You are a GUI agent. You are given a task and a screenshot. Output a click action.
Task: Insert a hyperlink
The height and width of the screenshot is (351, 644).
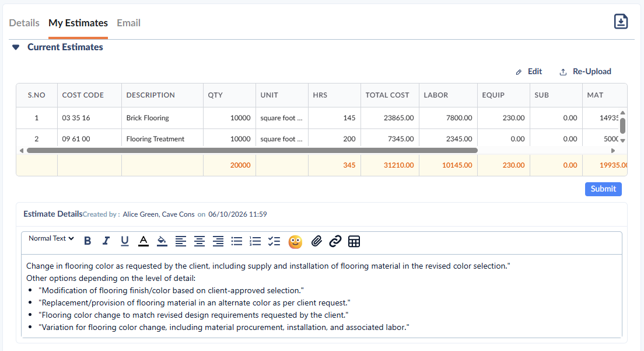tap(335, 241)
